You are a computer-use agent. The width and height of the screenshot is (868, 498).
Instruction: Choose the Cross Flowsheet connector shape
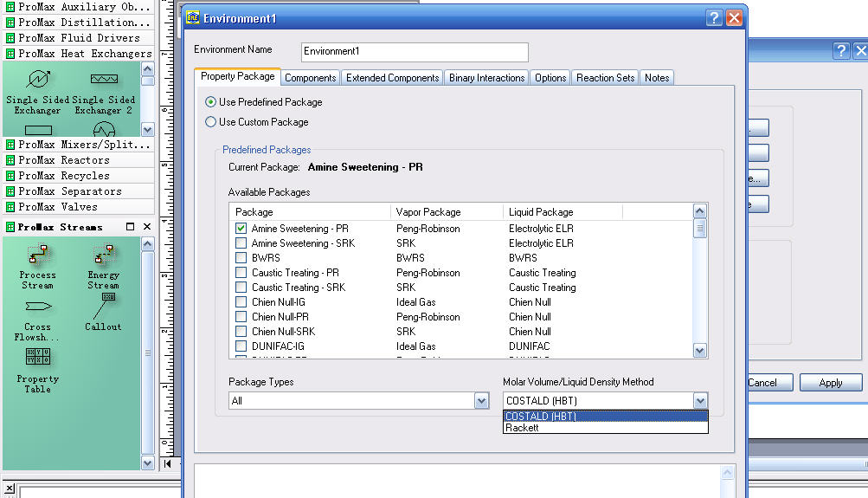[37, 320]
